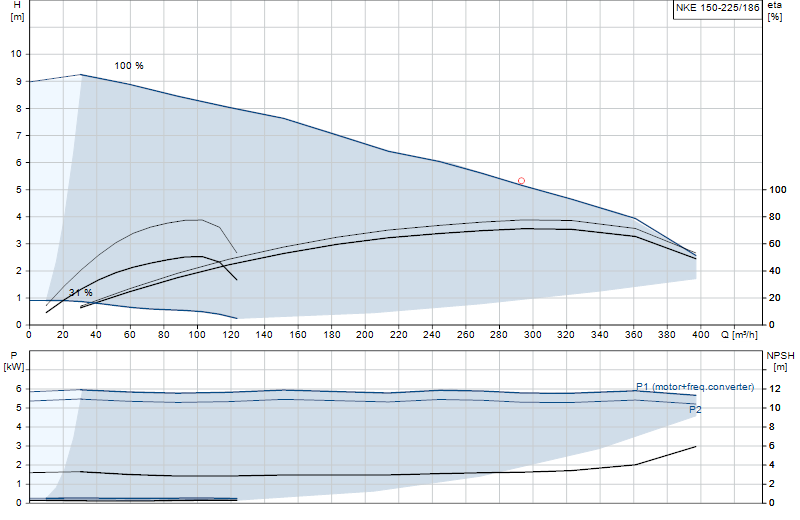800x520 pixels.
Task: Click the 8 value on the NPSH axis
Action: (x=772, y=427)
